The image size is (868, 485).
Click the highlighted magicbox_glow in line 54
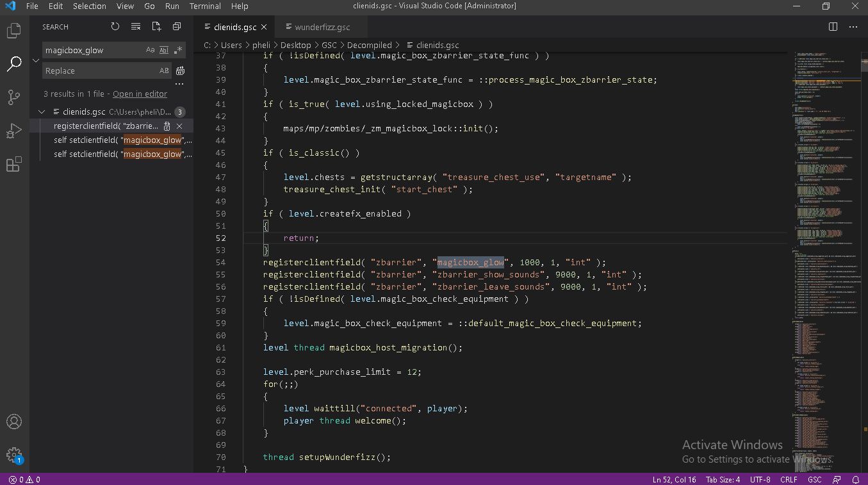point(471,262)
